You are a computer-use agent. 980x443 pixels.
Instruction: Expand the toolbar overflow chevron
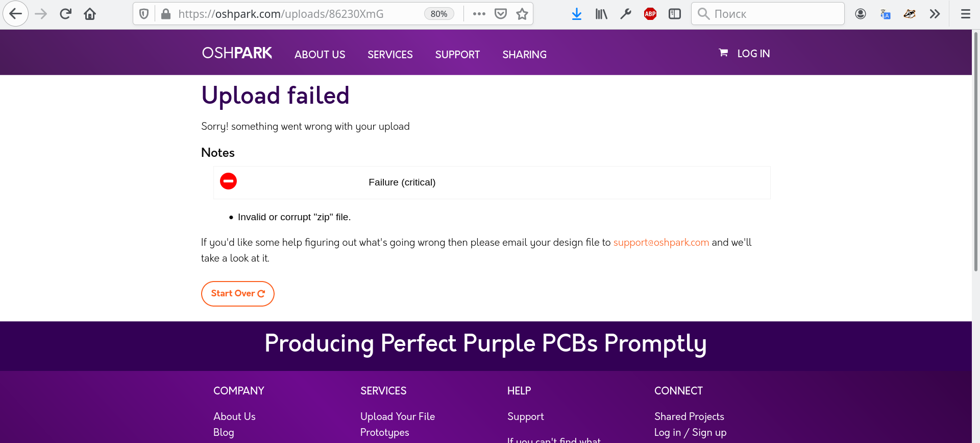pos(935,14)
